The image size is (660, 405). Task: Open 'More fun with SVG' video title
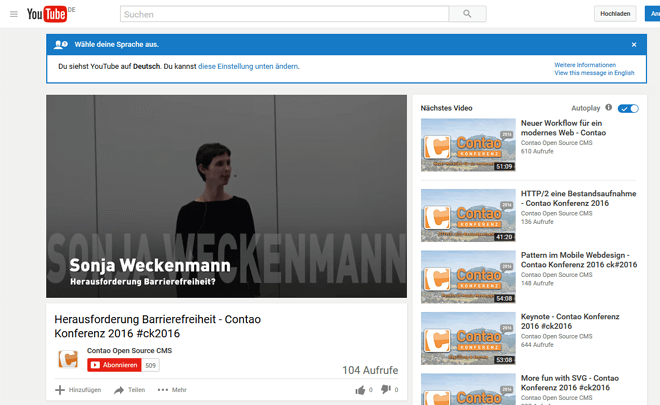[x=570, y=383]
